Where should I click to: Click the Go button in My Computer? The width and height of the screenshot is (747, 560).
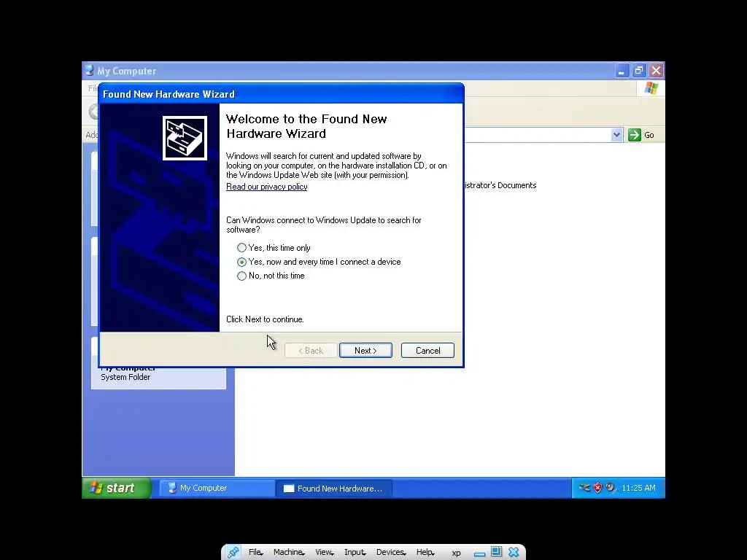pos(641,135)
